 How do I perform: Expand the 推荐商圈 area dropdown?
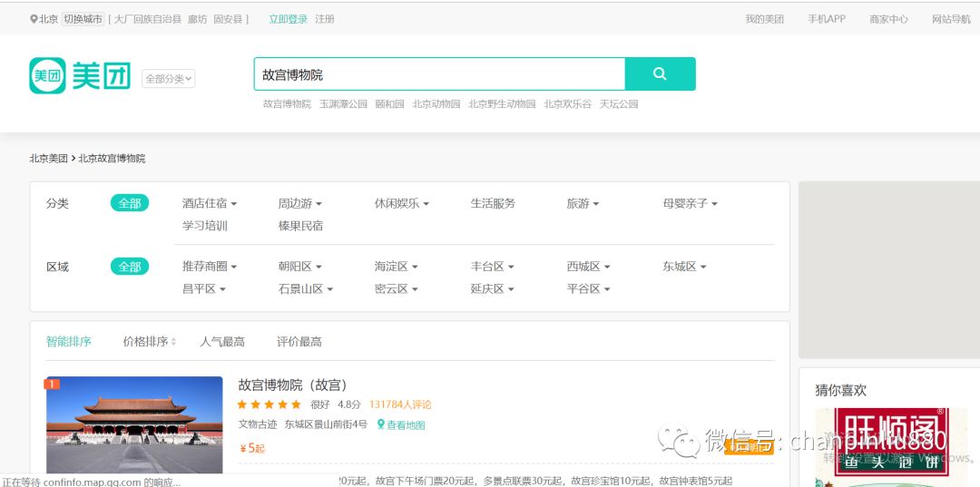[x=210, y=267]
